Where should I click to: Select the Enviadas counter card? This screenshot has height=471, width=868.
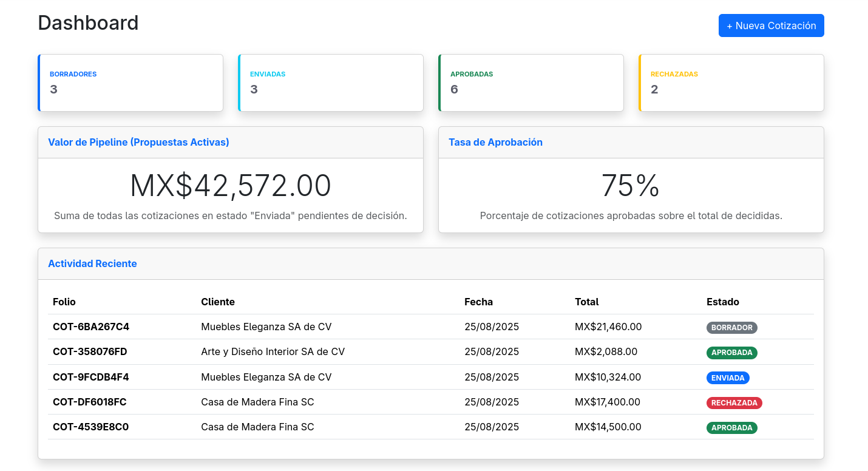pyautogui.click(x=330, y=83)
